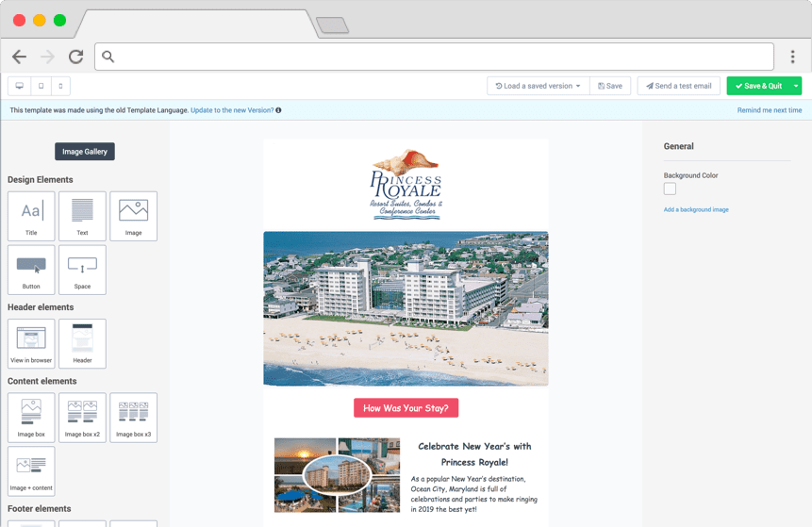812x527 pixels.
Task: Select the Title design element
Action: click(x=31, y=216)
